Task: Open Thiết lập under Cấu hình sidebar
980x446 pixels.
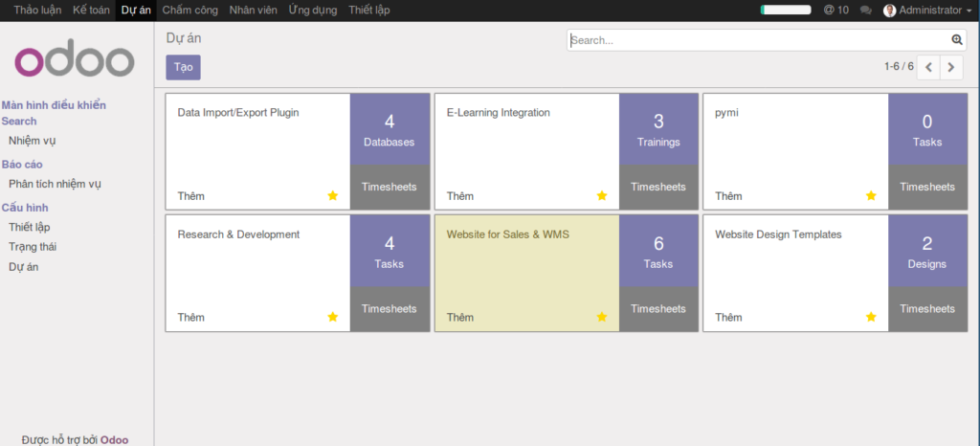Action: (30, 228)
